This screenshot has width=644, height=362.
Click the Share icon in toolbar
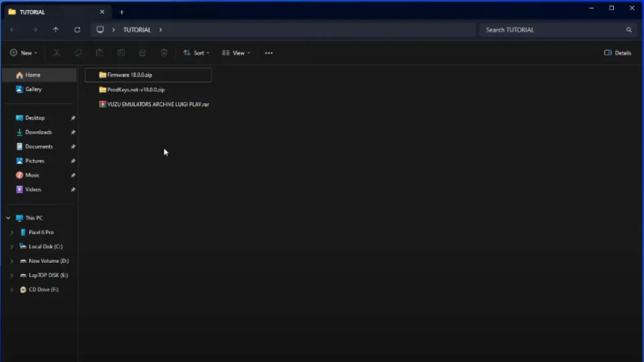[x=142, y=52]
